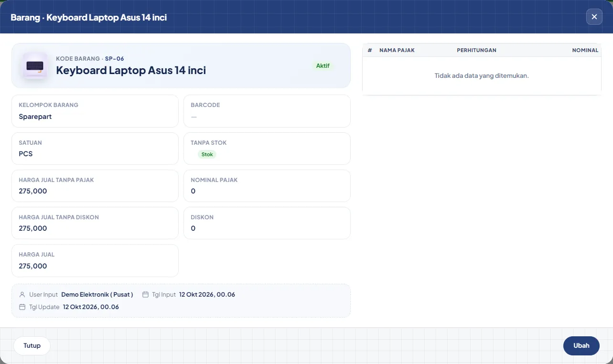Click the Barcode empty dash value
This screenshot has height=364, width=613.
pyautogui.click(x=194, y=117)
